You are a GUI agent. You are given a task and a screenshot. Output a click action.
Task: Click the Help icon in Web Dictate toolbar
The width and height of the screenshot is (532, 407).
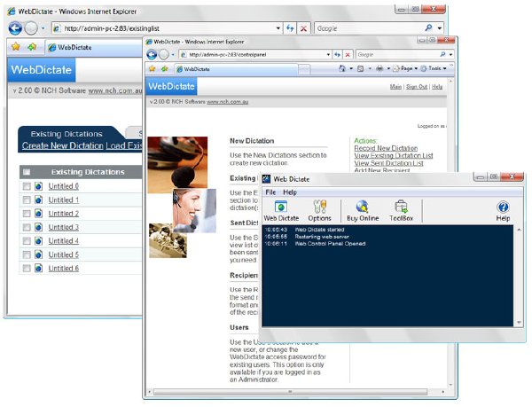(503, 211)
